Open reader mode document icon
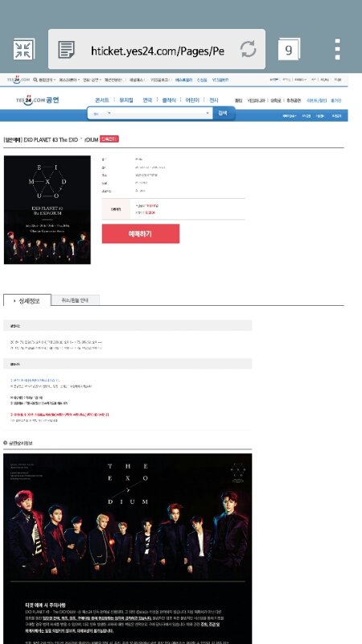The height and width of the screenshot is (644, 362). (x=67, y=50)
